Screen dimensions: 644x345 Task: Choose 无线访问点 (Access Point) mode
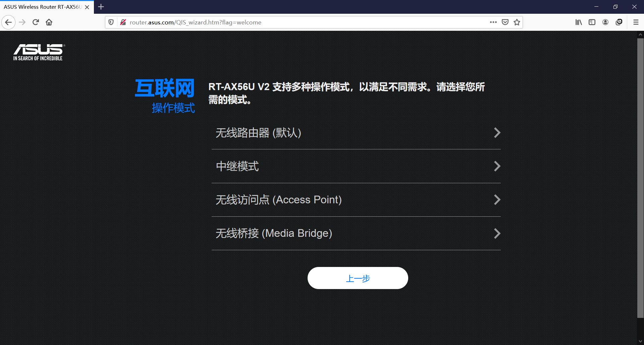(x=356, y=200)
